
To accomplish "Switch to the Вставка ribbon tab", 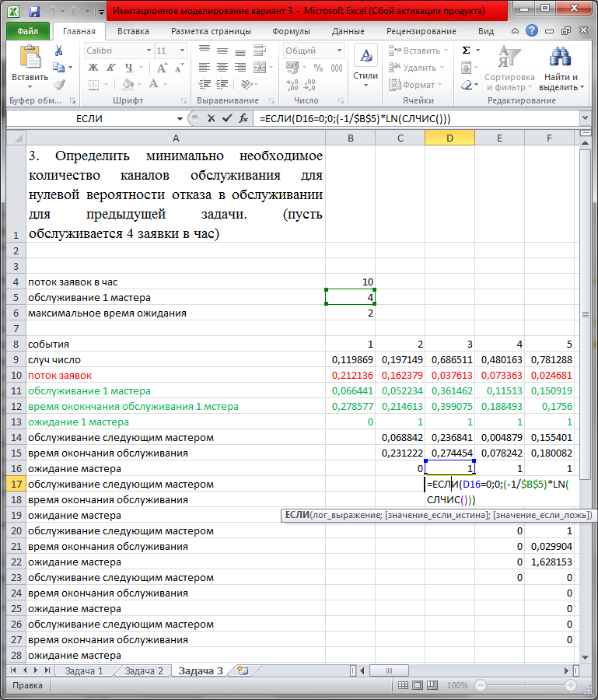I will [133, 31].
